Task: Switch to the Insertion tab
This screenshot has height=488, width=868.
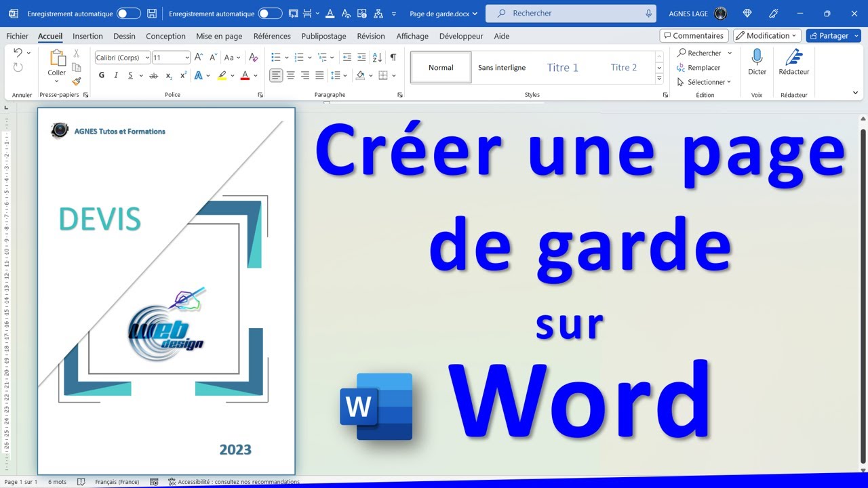Action: pyautogui.click(x=87, y=36)
